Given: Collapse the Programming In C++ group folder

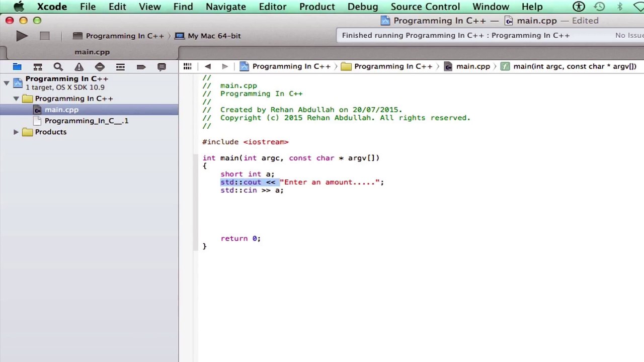Looking at the screenshot, I should [x=16, y=99].
